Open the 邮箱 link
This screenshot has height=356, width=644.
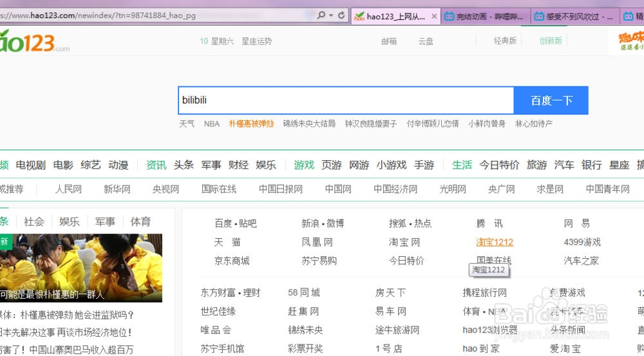click(x=389, y=41)
